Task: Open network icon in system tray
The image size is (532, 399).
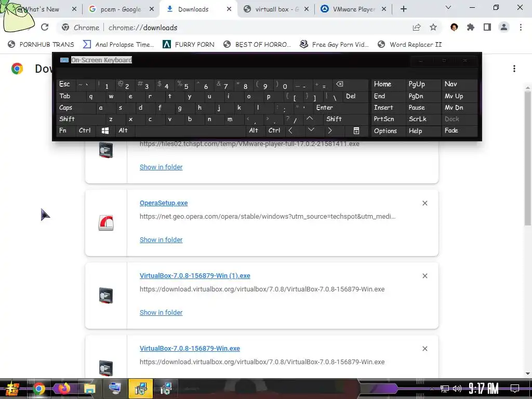Action: (444, 389)
